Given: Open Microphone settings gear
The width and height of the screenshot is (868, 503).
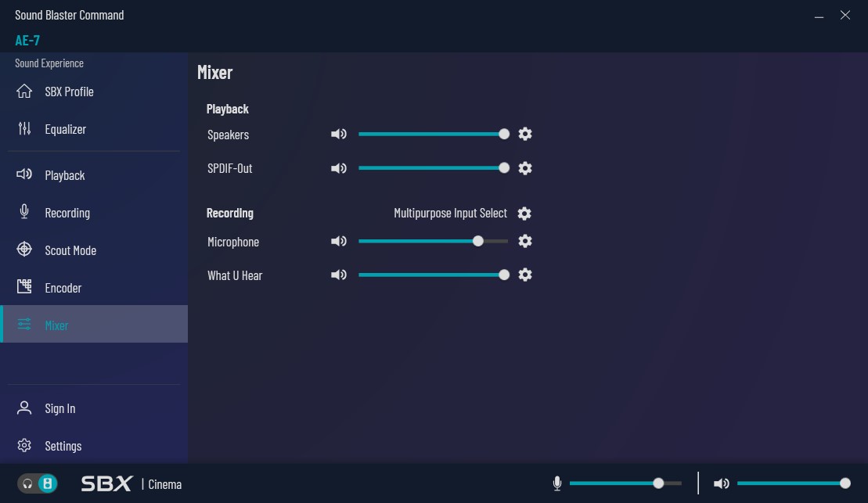Looking at the screenshot, I should coord(524,241).
